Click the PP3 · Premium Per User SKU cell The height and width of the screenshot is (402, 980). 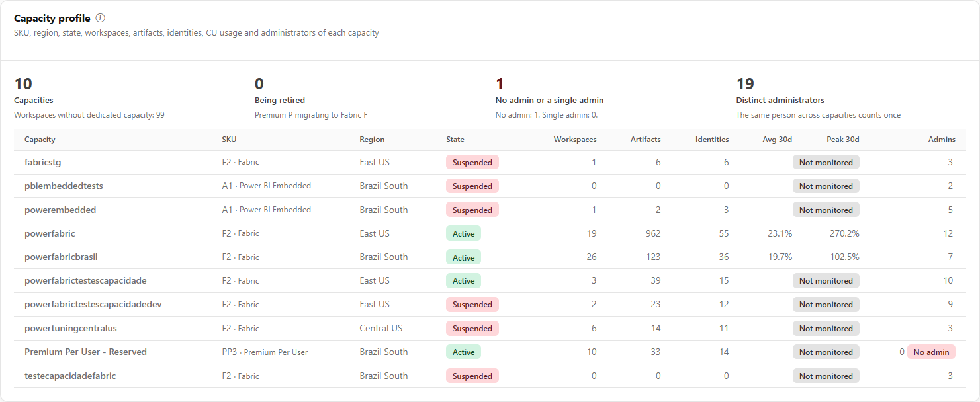coord(265,352)
